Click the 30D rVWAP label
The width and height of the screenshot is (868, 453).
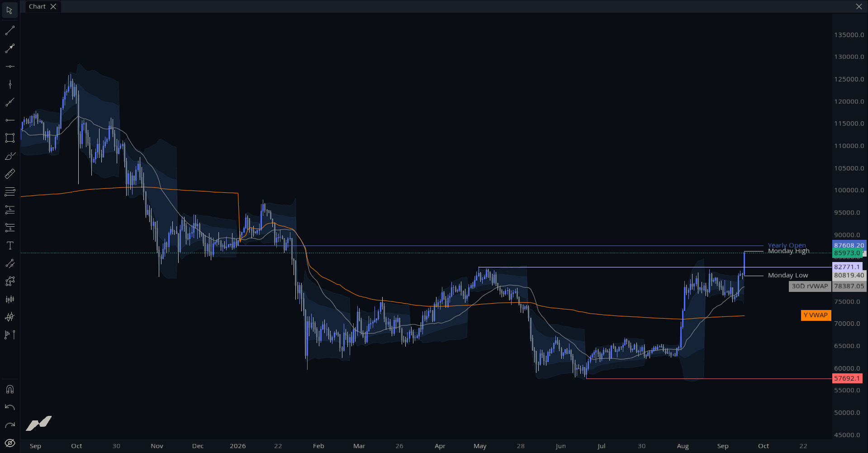pyautogui.click(x=810, y=286)
